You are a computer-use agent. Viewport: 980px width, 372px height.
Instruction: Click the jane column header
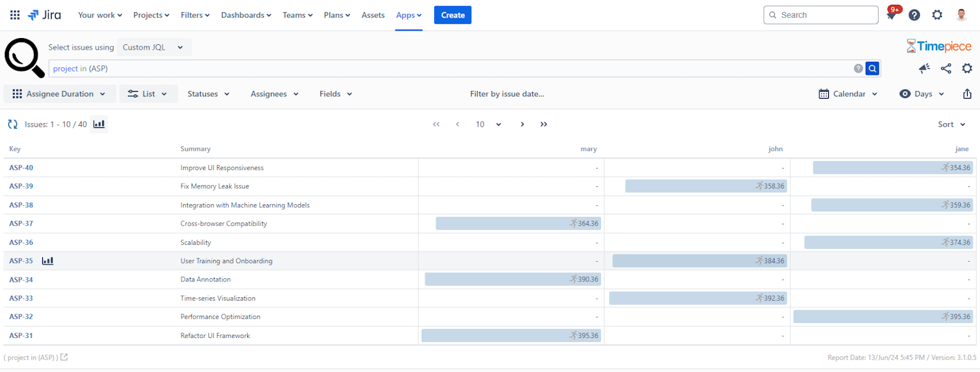(x=962, y=149)
